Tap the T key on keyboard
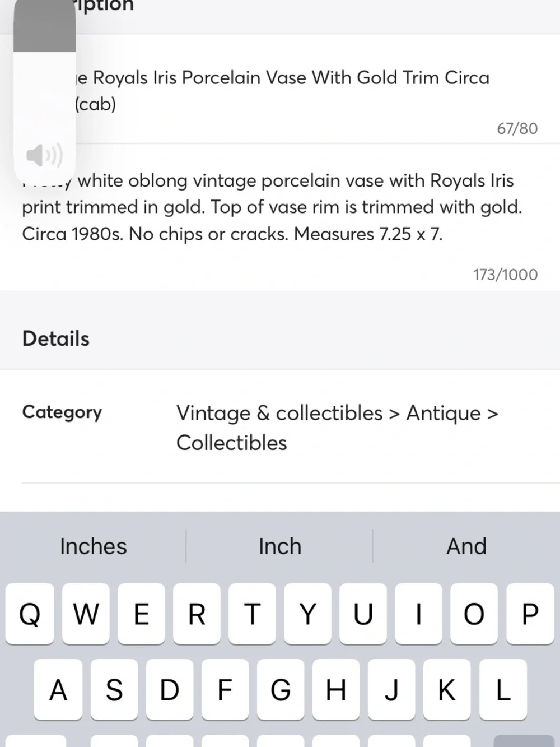 click(252, 614)
